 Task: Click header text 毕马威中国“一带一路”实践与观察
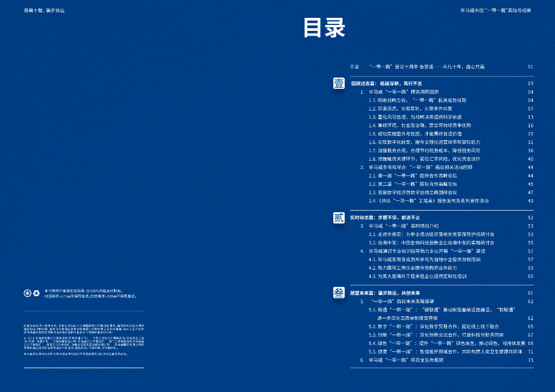point(495,11)
